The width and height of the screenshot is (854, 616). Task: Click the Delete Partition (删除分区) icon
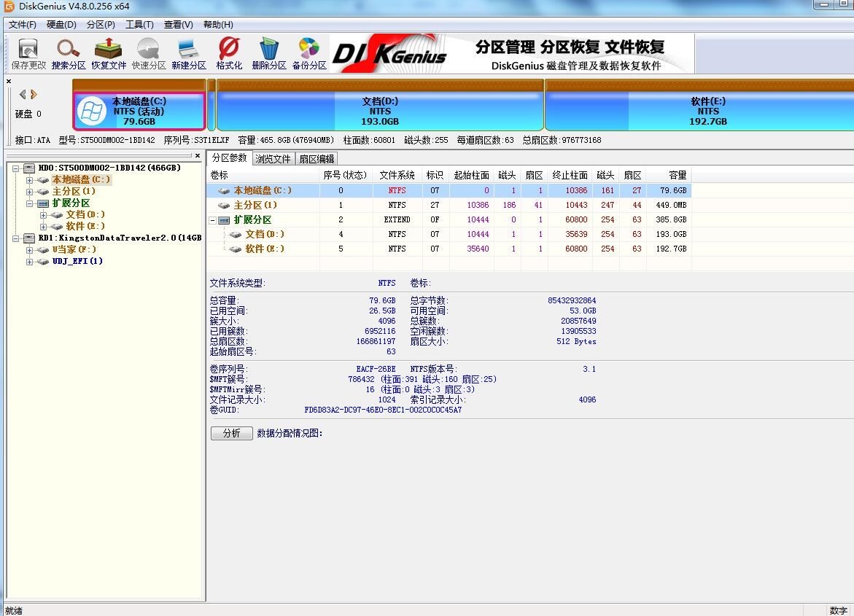click(x=269, y=53)
